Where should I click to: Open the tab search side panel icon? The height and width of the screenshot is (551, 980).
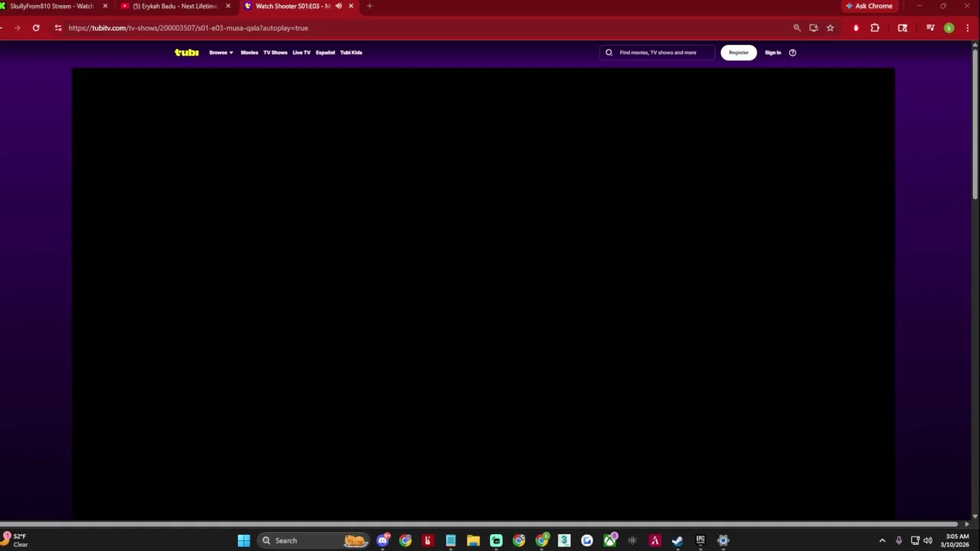click(903, 28)
